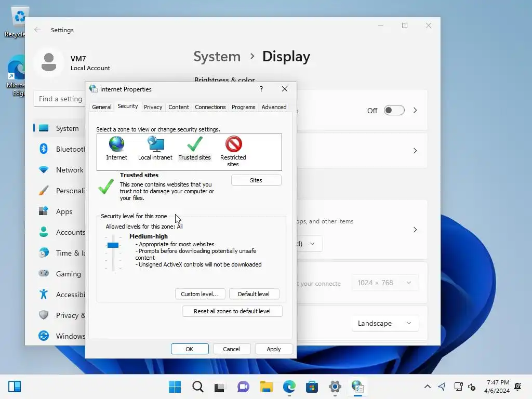Open the scale percentage dropdown
This screenshot has height=399, width=532.
tap(309, 244)
